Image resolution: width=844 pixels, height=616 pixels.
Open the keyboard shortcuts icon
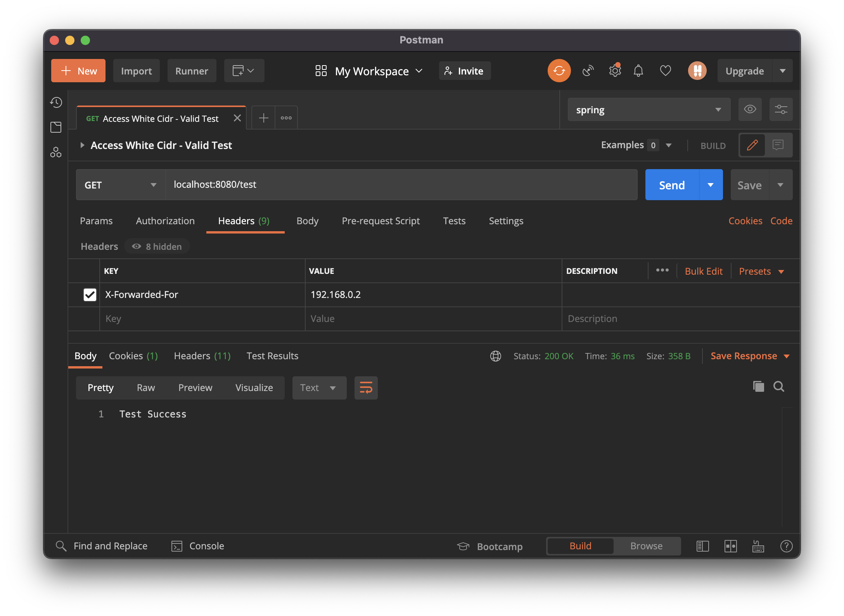tap(758, 546)
